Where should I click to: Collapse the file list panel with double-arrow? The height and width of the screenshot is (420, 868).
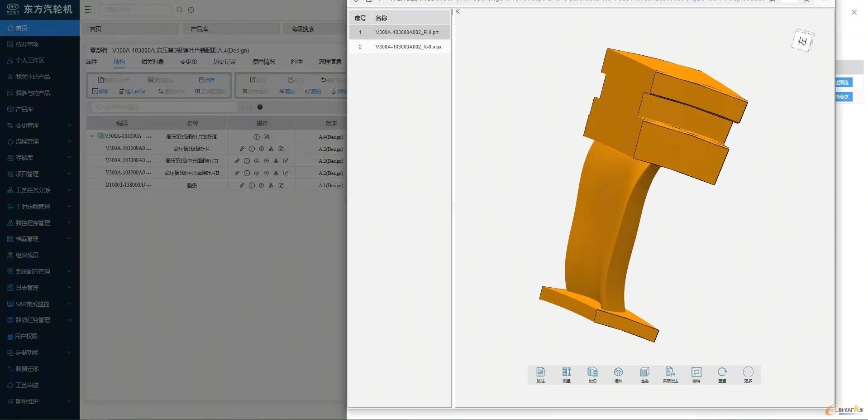click(x=458, y=12)
